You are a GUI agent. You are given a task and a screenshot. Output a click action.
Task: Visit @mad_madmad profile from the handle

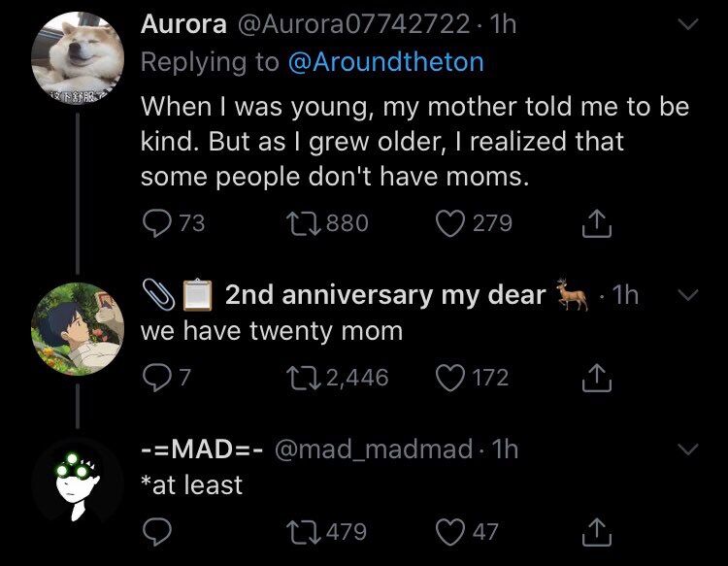(374, 449)
